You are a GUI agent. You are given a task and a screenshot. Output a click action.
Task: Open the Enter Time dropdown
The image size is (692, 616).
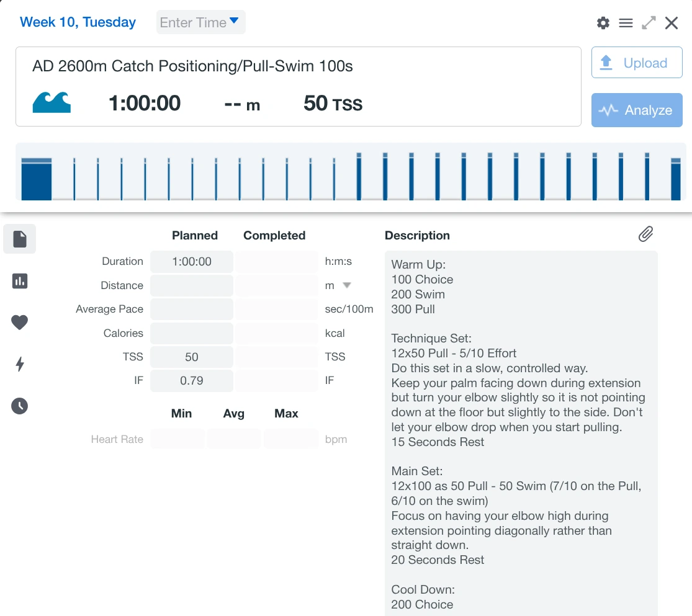[200, 22]
